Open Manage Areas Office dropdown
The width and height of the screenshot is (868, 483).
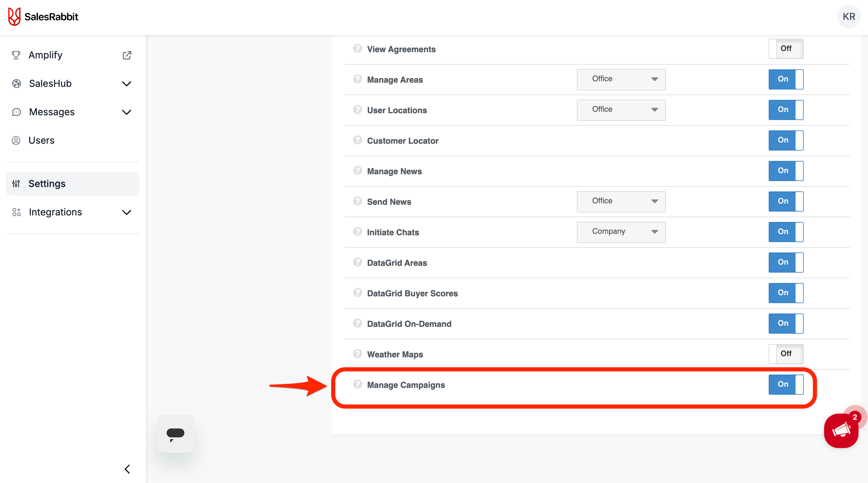click(621, 79)
